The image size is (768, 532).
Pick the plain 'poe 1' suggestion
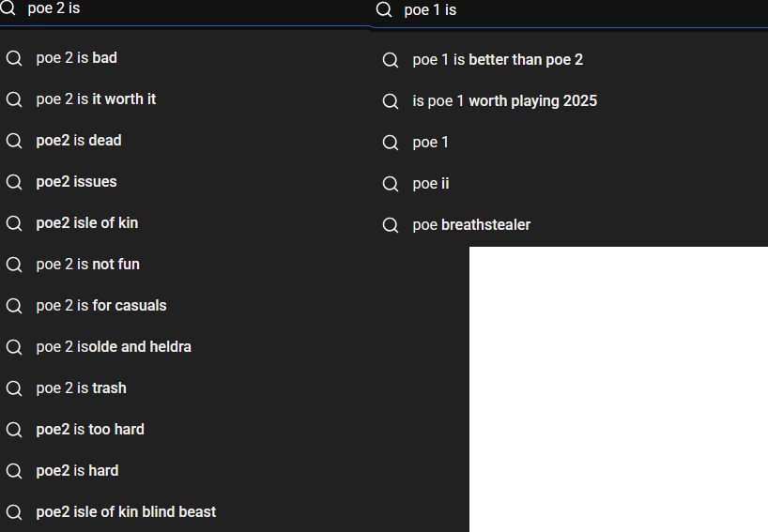569,143
